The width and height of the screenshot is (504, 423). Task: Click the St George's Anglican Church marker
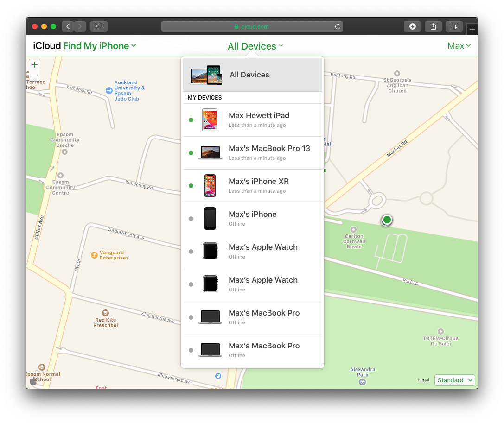(x=397, y=73)
